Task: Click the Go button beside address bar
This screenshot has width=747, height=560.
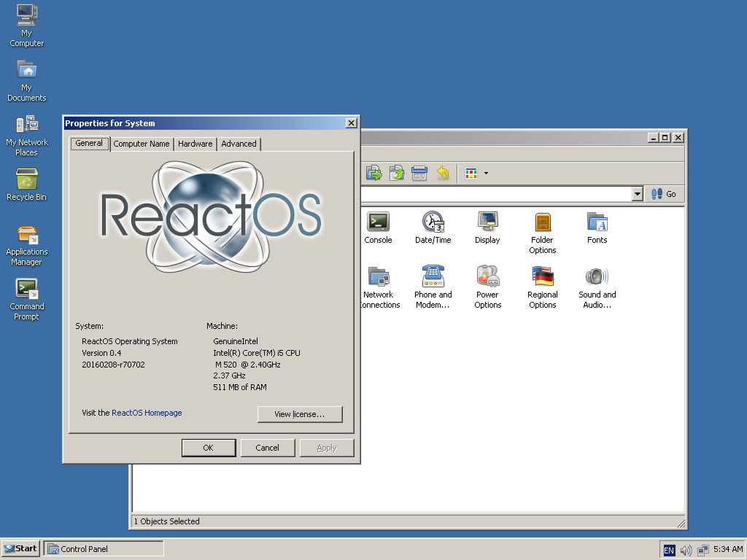Action: point(664,194)
